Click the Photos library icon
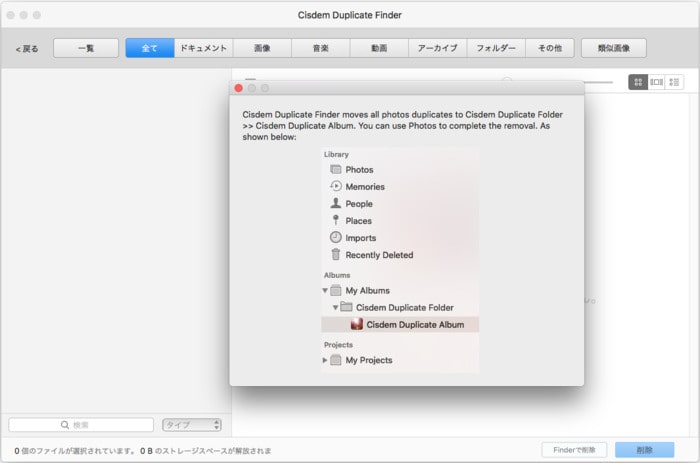The height and width of the screenshot is (463, 700). (x=336, y=169)
